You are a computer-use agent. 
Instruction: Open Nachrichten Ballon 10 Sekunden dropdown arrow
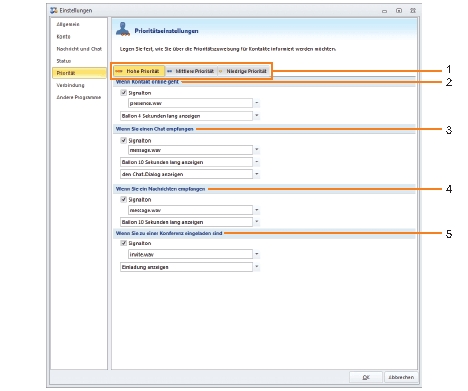pyautogui.click(x=257, y=222)
